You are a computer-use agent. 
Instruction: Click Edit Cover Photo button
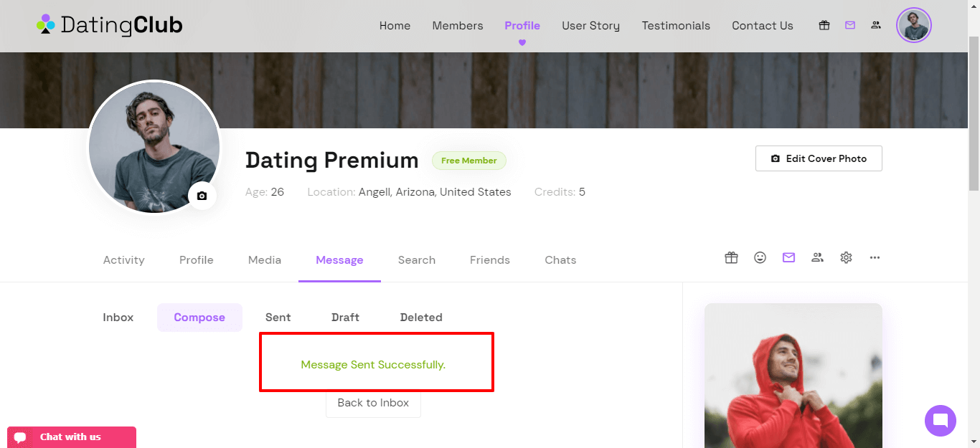[819, 158]
